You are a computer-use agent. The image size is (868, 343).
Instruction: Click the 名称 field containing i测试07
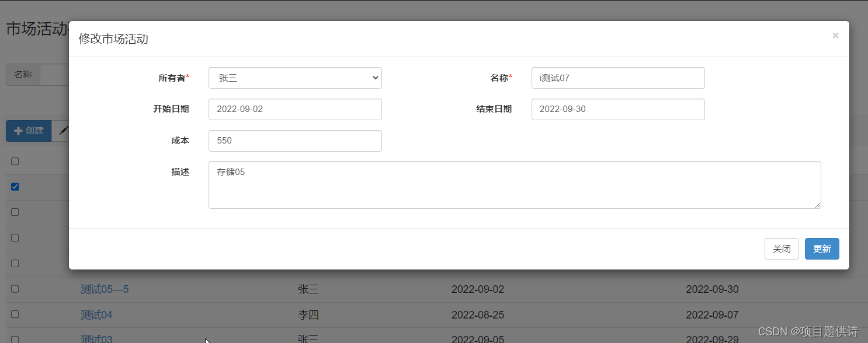pyautogui.click(x=618, y=78)
